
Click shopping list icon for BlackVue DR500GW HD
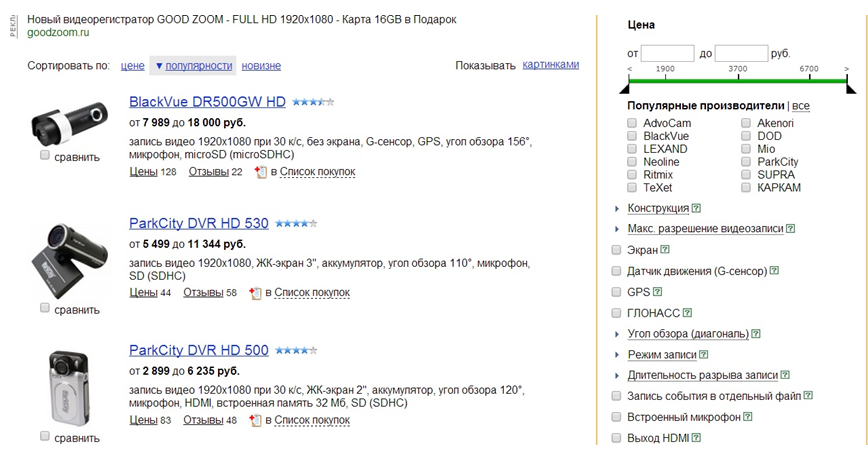[x=260, y=172]
